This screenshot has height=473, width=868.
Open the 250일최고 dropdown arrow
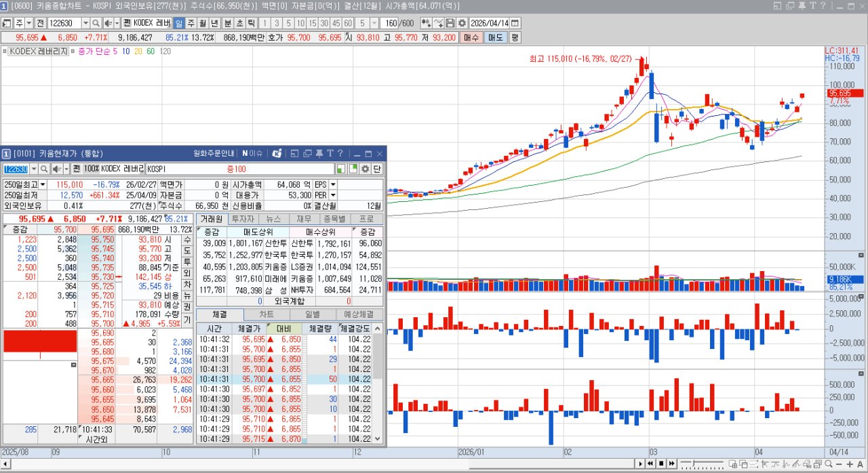[43, 184]
